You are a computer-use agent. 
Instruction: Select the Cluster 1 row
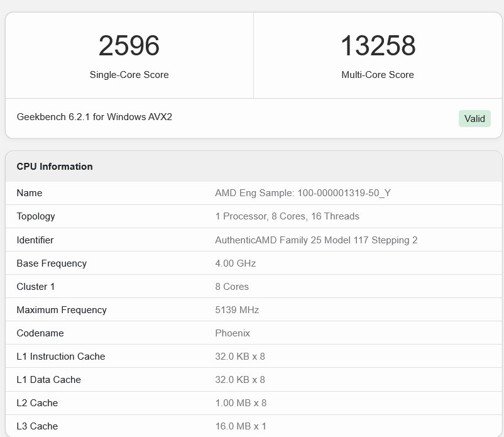coord(35,286)
